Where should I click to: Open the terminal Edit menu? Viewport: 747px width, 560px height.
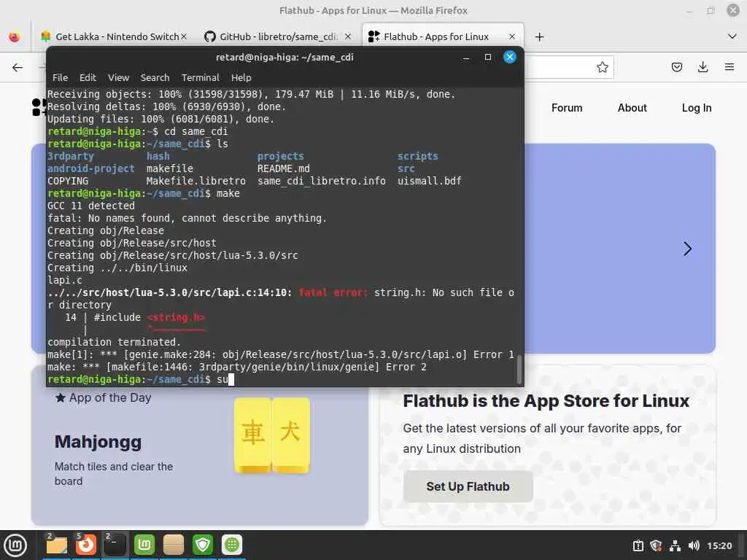pyautogui.click(x=88, y=77)
